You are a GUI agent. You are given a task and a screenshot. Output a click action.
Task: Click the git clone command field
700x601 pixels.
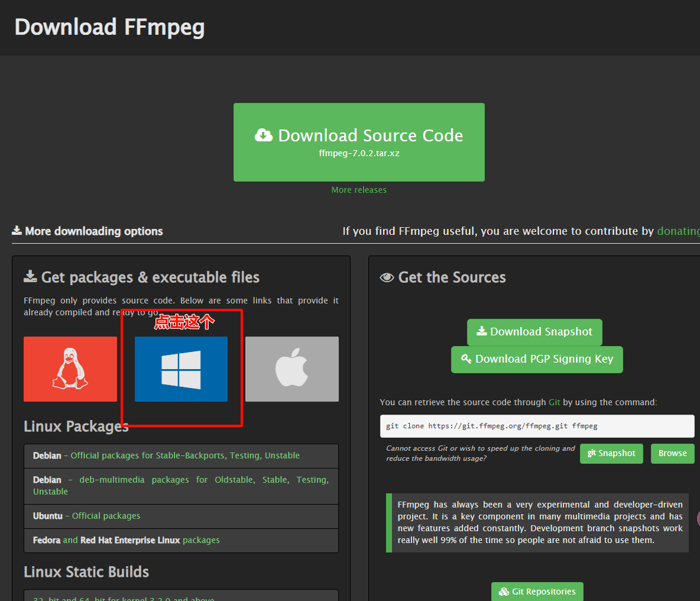(537, 426)
